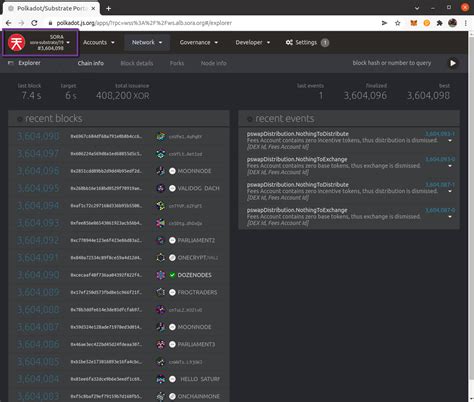Click the identicon in block row 3,604,085
The image size is (474, 402).
point(161,361)
